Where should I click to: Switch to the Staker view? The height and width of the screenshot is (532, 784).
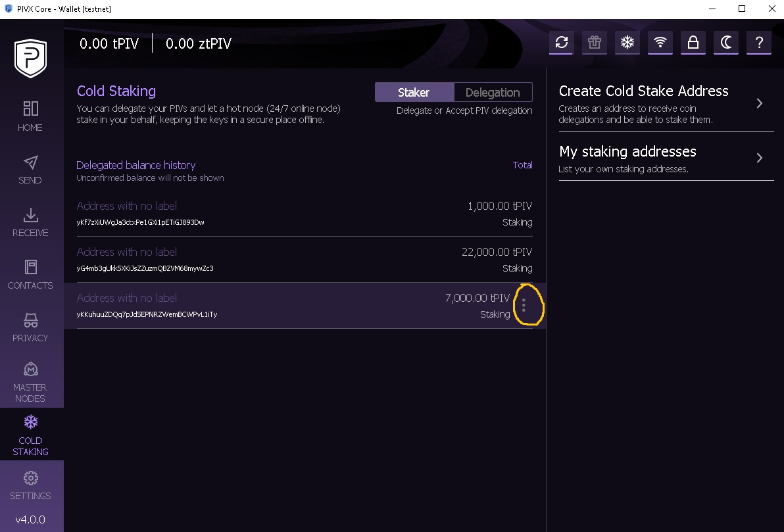[414, 92]
